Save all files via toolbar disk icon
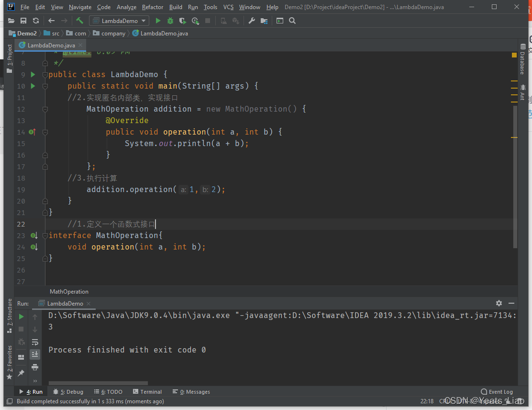The height and width of the screenshot is (410, 532). [x=23, y=21]
